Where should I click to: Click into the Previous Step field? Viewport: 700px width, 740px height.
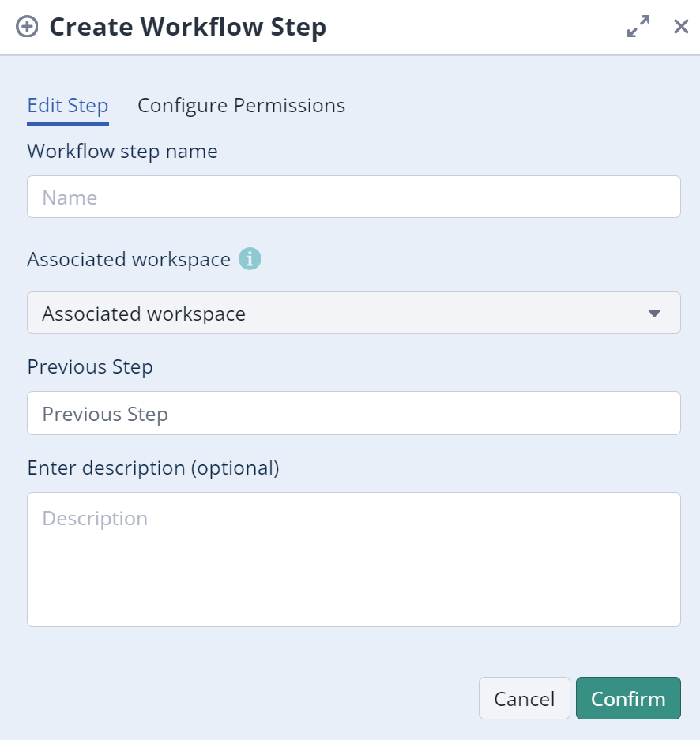coord(353,414)
